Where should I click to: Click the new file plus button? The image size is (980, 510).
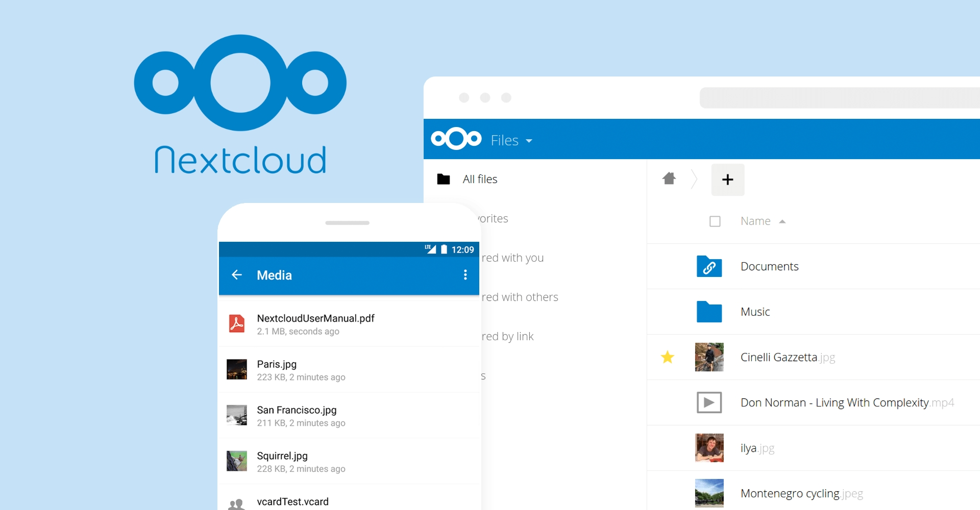pyautogui.click(x=727, y=180)
